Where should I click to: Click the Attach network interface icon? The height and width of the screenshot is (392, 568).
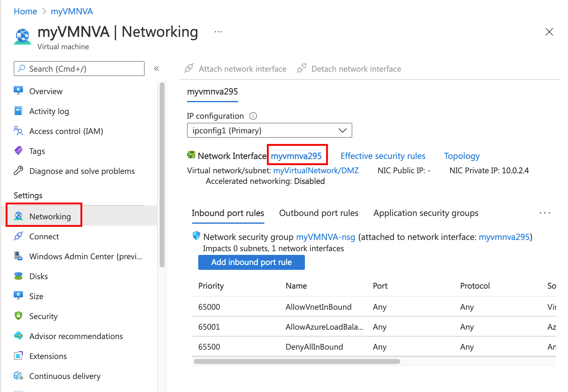(x=189, y=68)
